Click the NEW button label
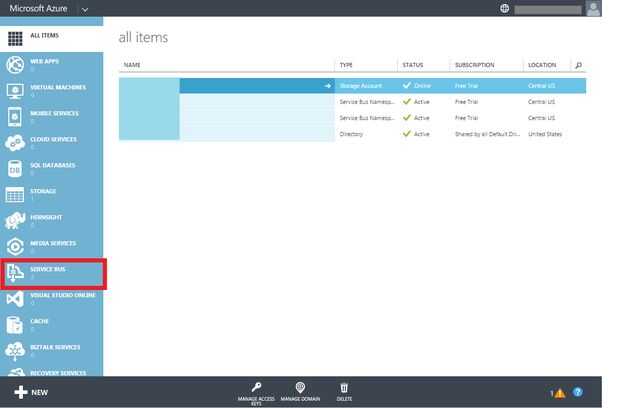 [40, 393]
